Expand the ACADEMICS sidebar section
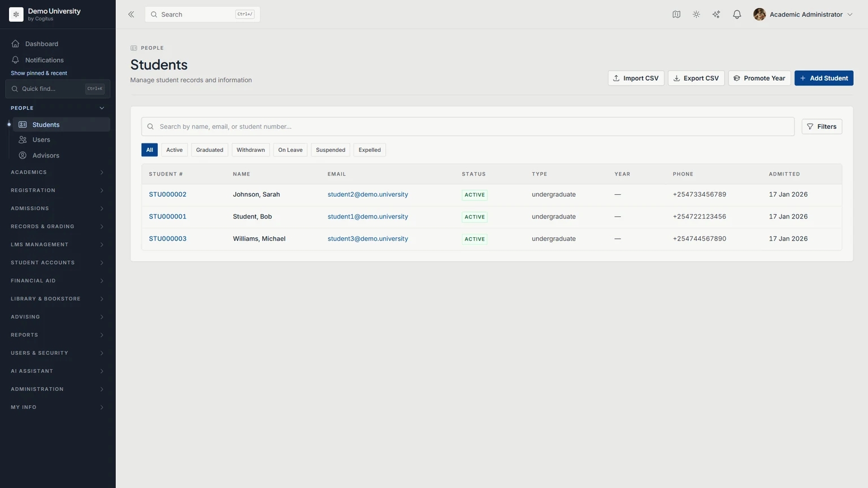The width and height of the screenshot is (868, 488). pos(58,172)
